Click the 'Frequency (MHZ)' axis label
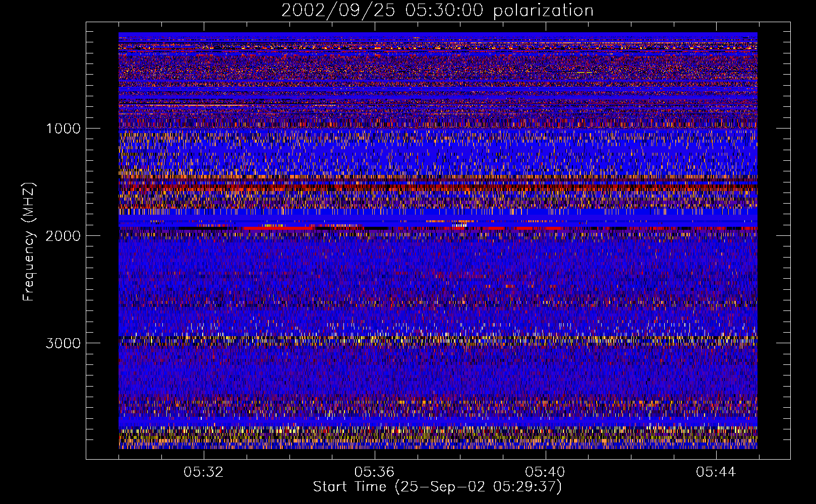This screenshot has height=504, width=816. 29,242
